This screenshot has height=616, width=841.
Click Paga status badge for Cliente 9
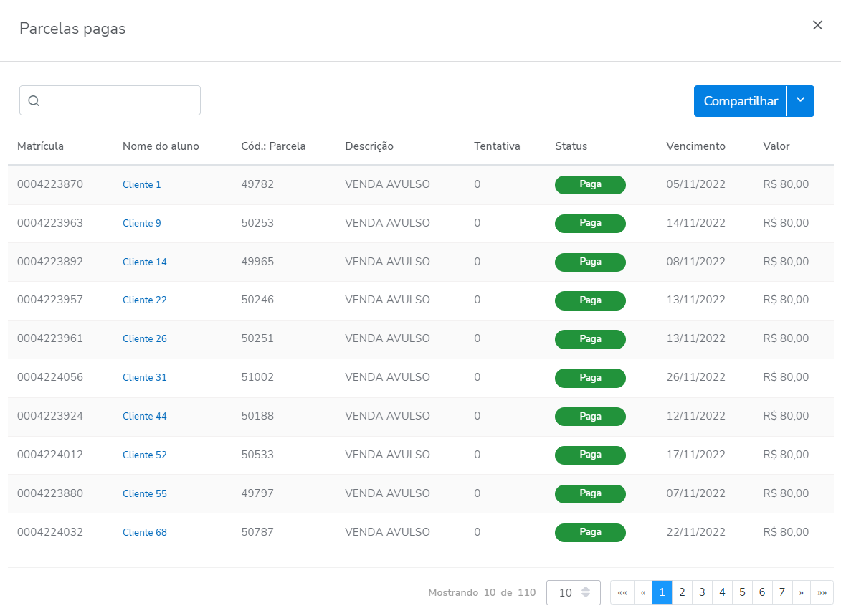coord(590,224)
